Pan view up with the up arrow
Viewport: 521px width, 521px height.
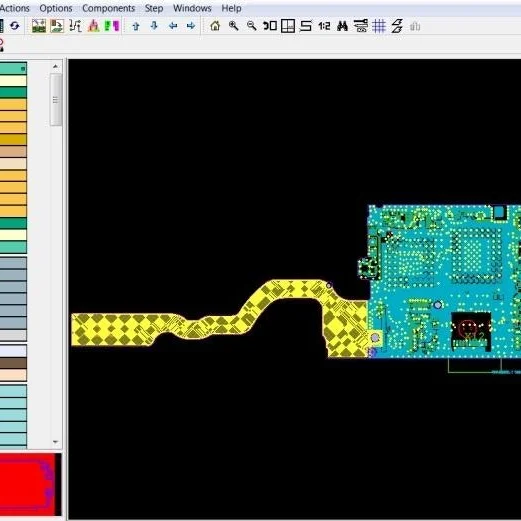point(136,26)
